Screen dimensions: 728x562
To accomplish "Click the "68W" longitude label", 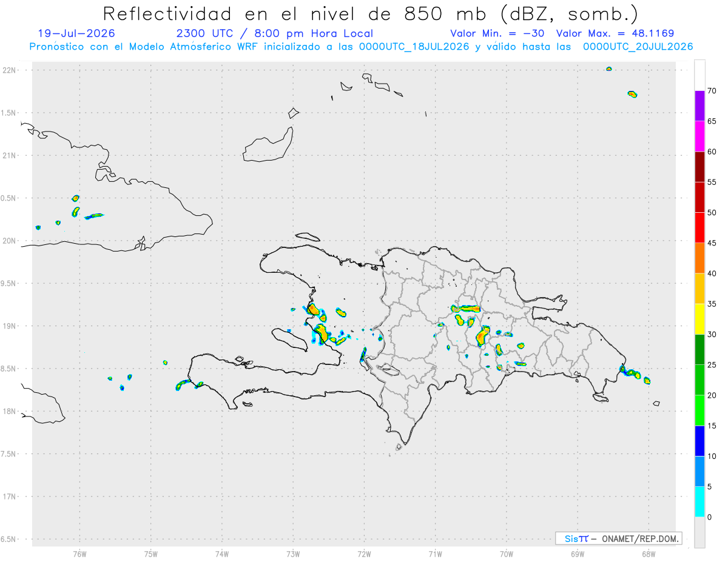I will click(x=649, y=554).
